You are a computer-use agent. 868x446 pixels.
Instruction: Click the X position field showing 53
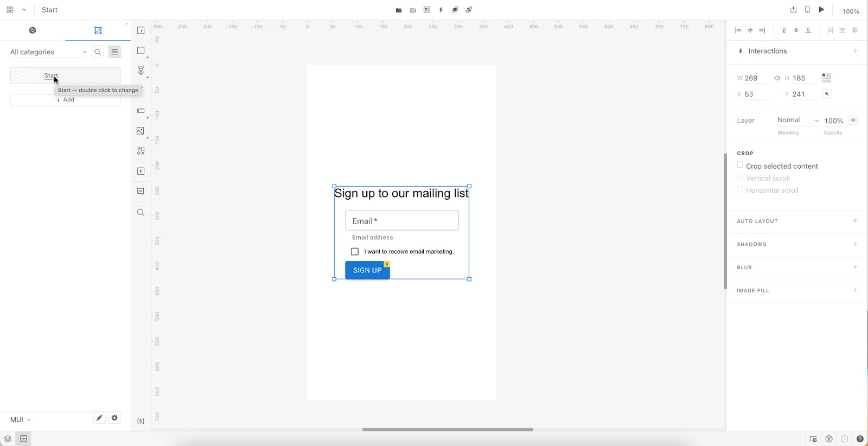pos(756,94)
